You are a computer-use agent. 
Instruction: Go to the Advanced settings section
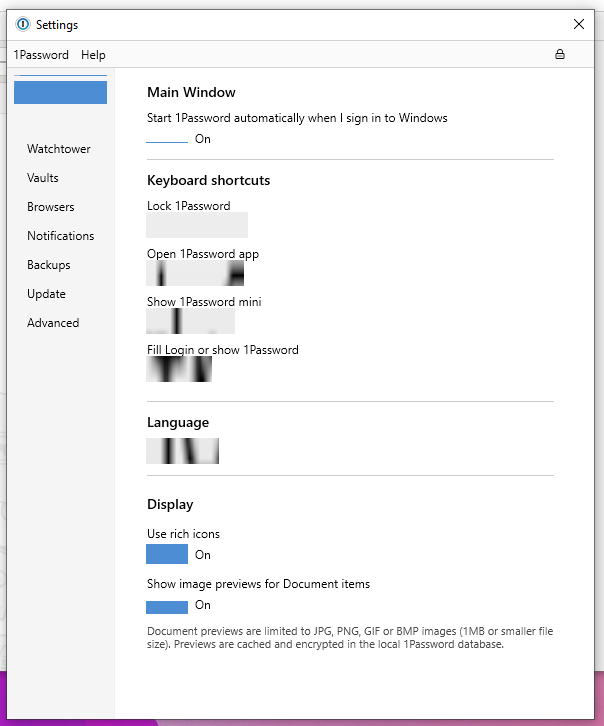click(53, 323)
